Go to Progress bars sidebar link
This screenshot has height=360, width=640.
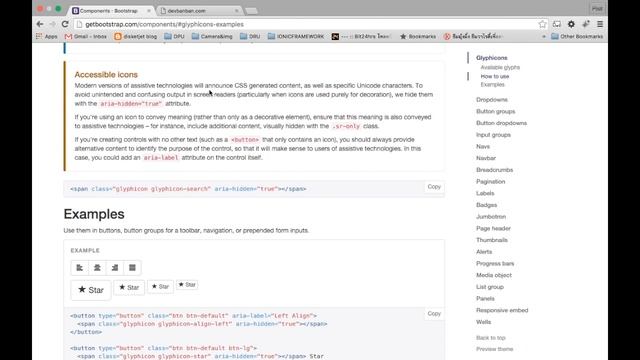(495, 264)
